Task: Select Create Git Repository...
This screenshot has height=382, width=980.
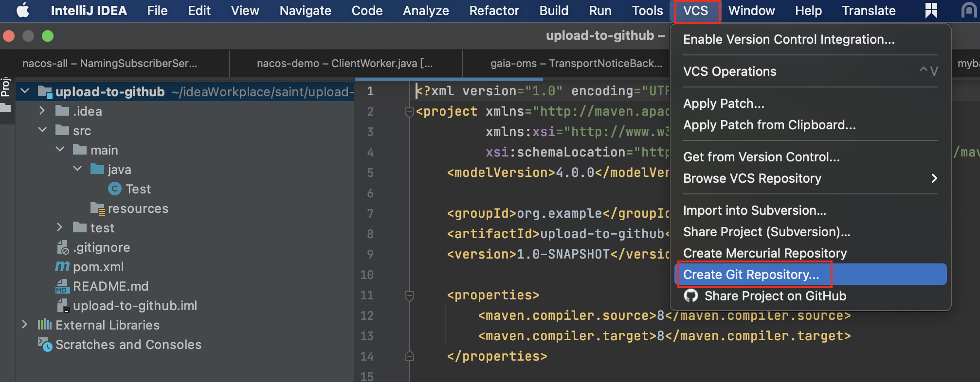Action: [x=811, y=275]
